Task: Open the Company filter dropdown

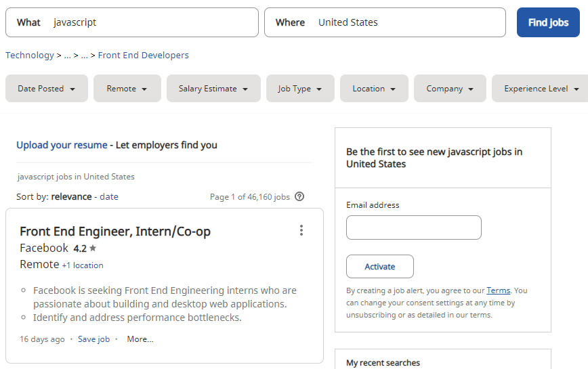Action: [x=450, y=89]
